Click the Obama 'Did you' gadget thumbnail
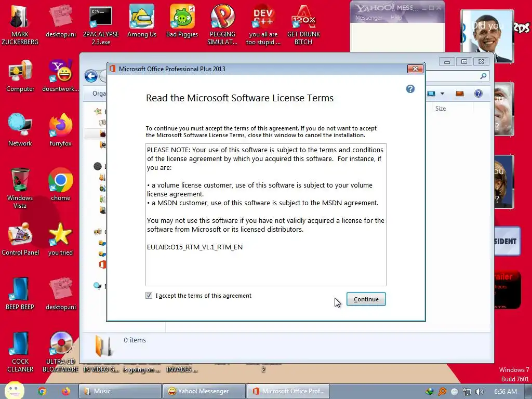Viewport: 532px width, 399px height. tap(487, 36)
